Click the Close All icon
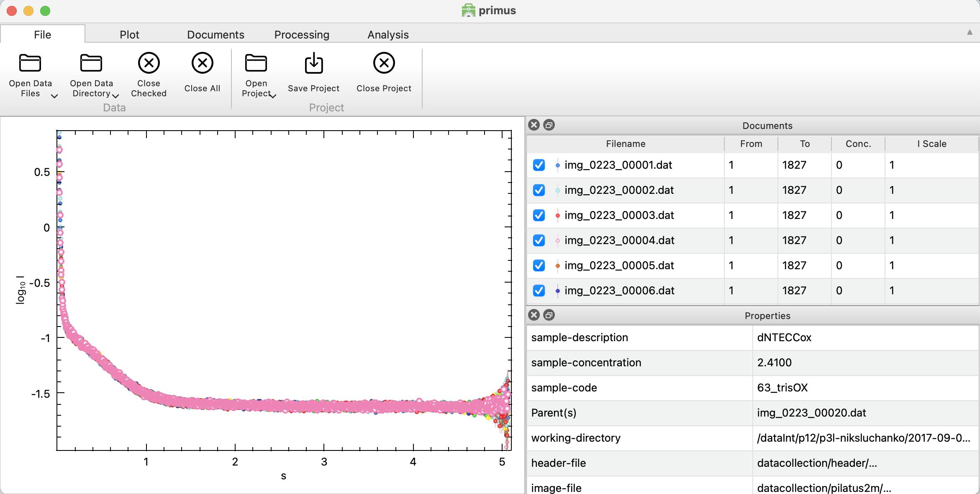The image size is (980, 494). pyautogui.click(x=202, y=63)
